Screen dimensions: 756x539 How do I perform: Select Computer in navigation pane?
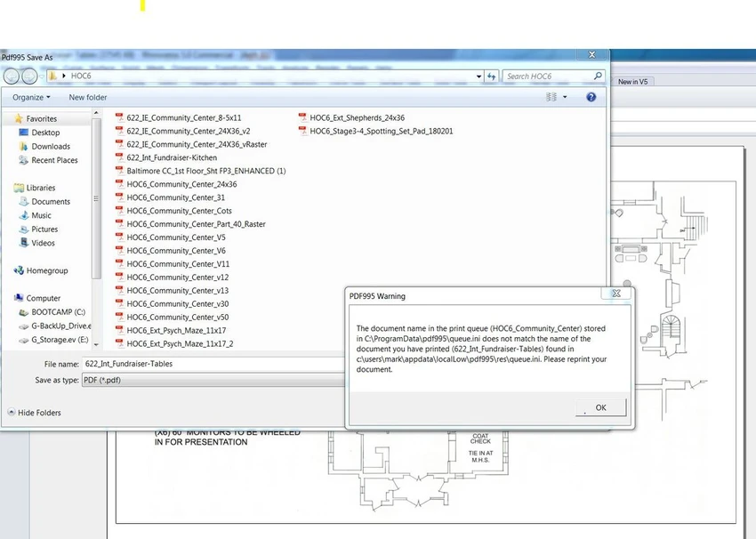[43, 299]
